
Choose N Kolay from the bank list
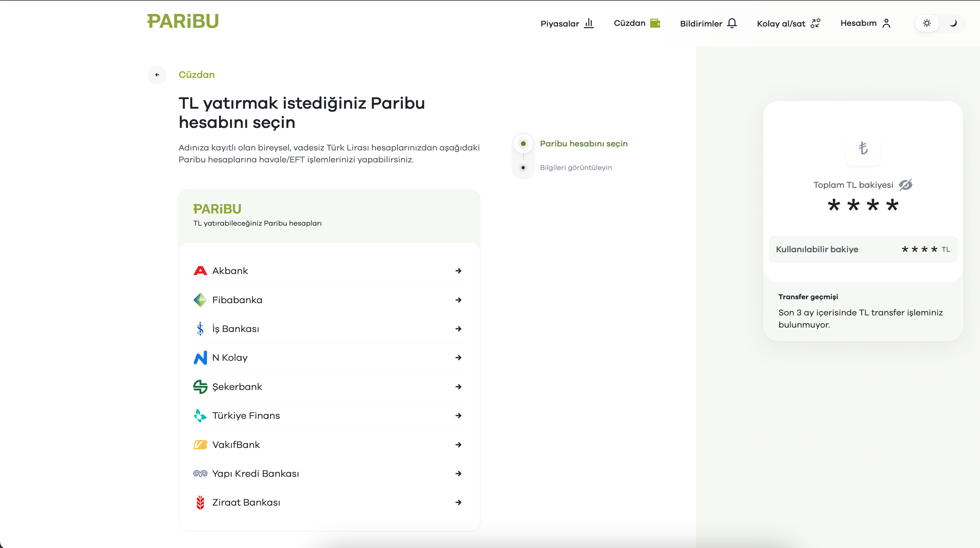pos(330,358)
